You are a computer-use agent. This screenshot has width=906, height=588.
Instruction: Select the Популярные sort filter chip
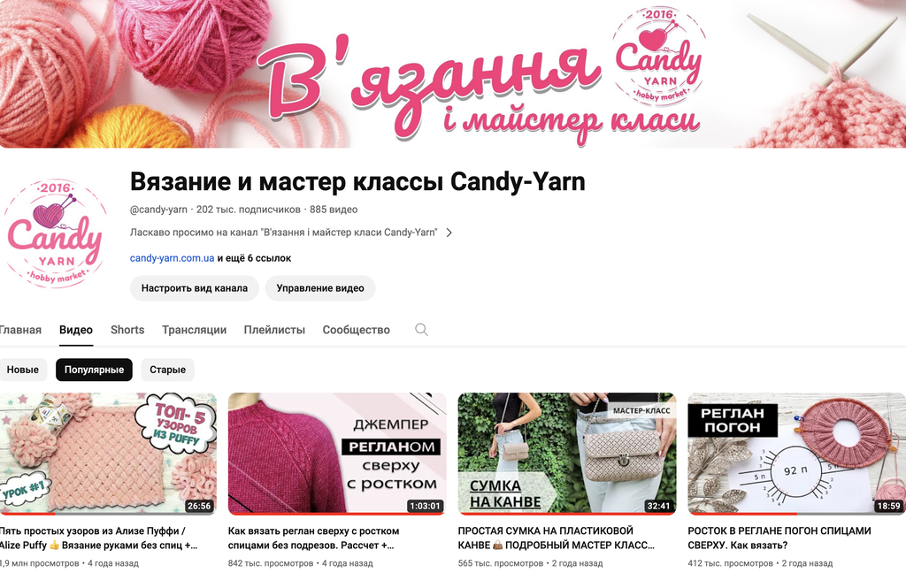94,370
